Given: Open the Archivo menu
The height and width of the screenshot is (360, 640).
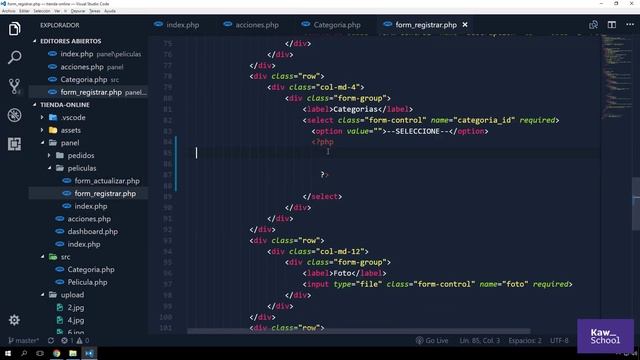Looking at the screenshot, I should [8, 11].
